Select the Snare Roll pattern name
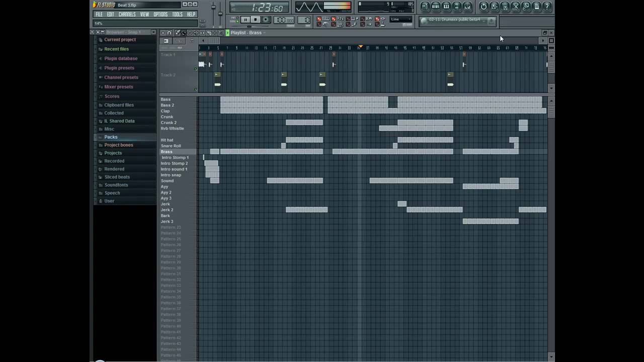 tap(171, 146)
